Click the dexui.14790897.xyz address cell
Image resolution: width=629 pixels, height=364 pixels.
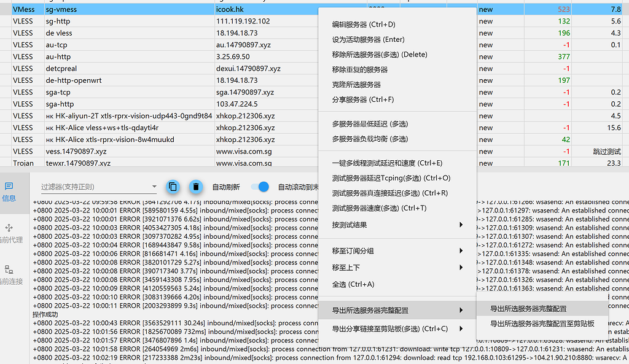(267, 69)
